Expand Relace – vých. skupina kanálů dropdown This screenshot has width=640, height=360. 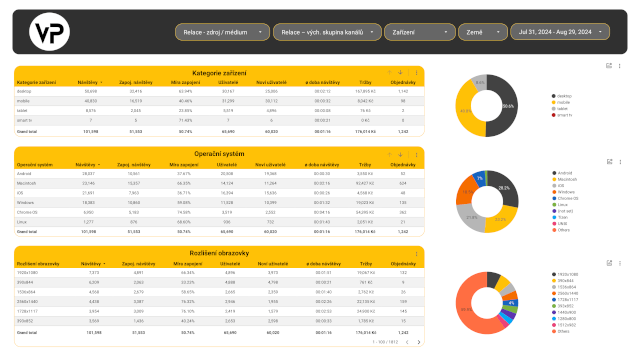327,32
